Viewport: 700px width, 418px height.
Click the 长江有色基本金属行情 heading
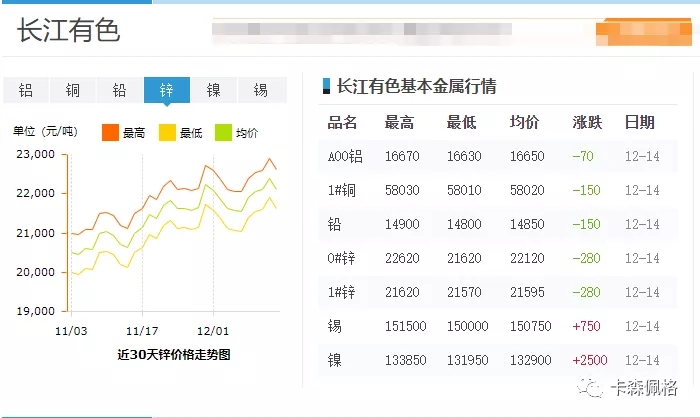(x=416, y=86)
